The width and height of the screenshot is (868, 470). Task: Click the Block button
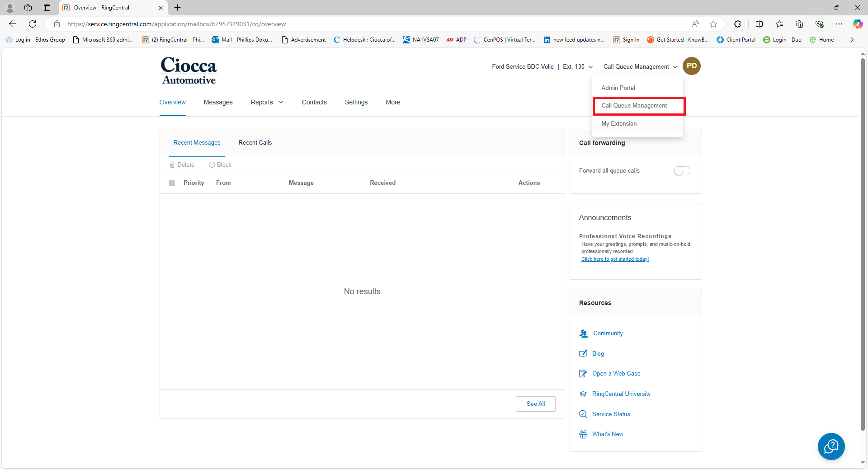pos(220,165)
